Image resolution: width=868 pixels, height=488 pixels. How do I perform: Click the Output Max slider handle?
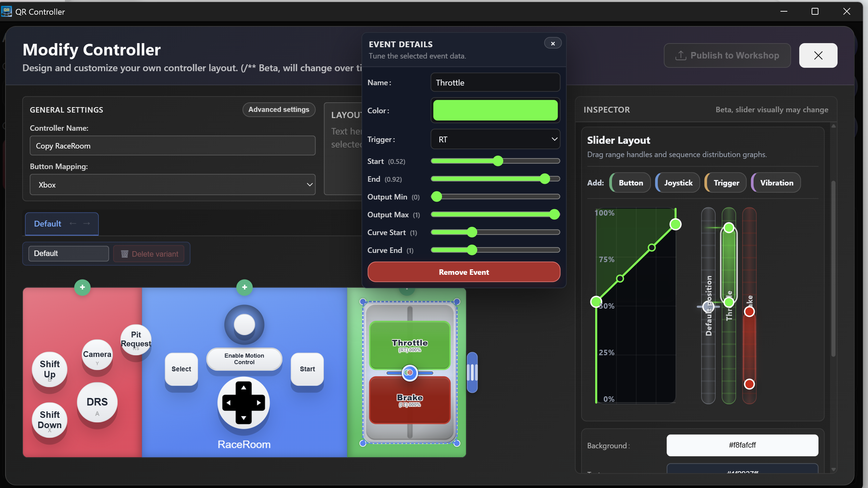point(555,215)
